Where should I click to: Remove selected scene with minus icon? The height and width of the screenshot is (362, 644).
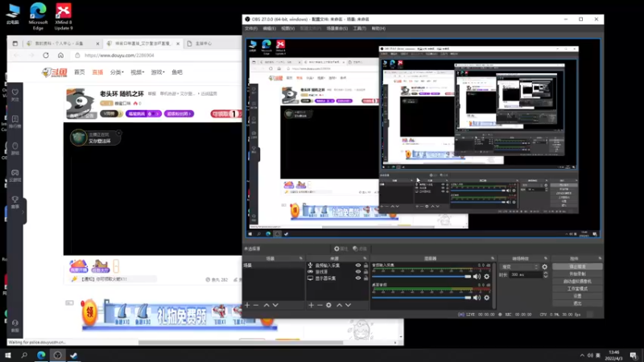(x=256, y=305)
